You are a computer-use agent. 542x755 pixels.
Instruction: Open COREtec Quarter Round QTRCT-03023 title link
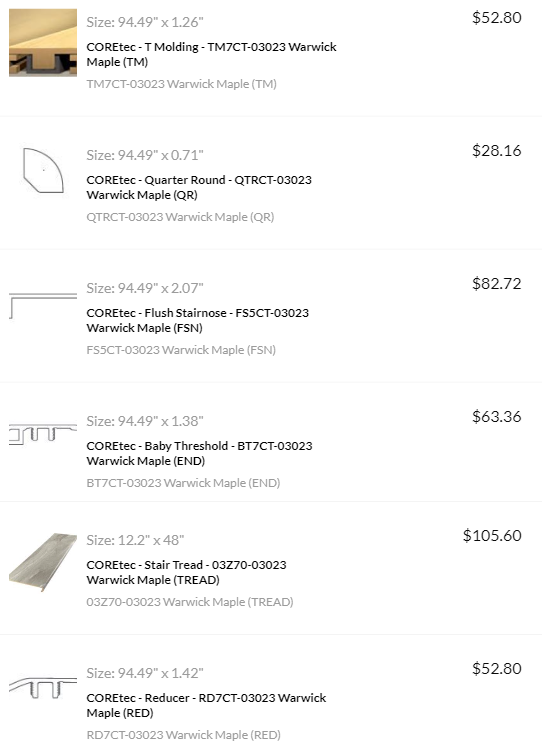coord(199,187)
